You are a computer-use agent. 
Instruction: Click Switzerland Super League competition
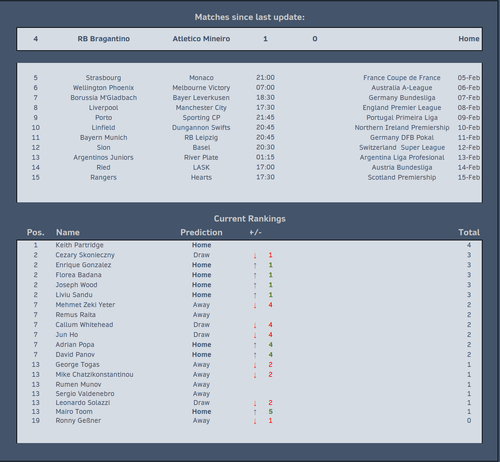coord(402,148)
